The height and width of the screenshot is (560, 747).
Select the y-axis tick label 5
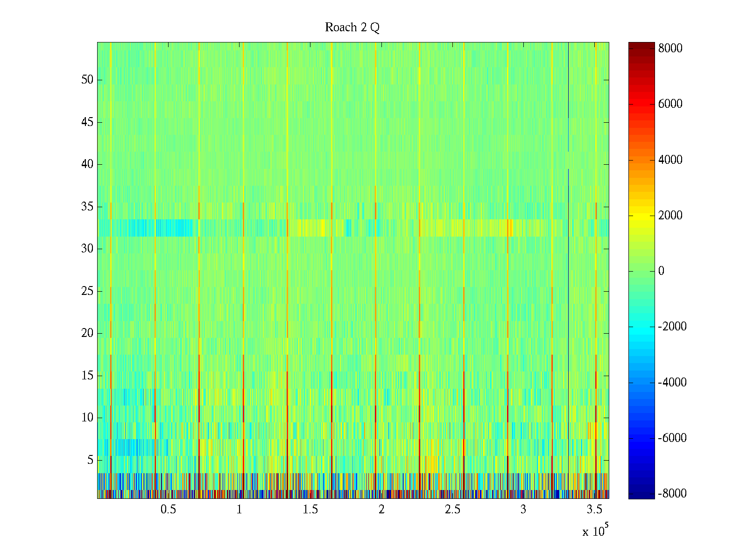[x=90, y=460]
